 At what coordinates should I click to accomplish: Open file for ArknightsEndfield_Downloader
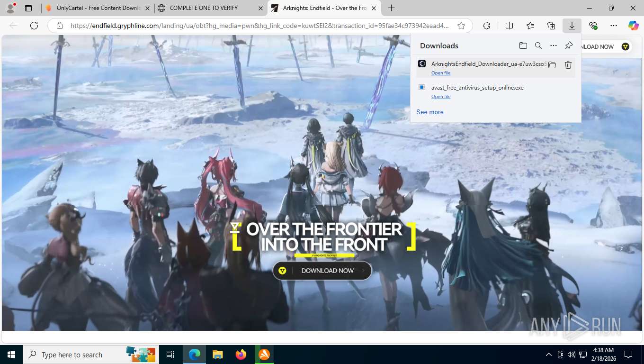[441, 73]
